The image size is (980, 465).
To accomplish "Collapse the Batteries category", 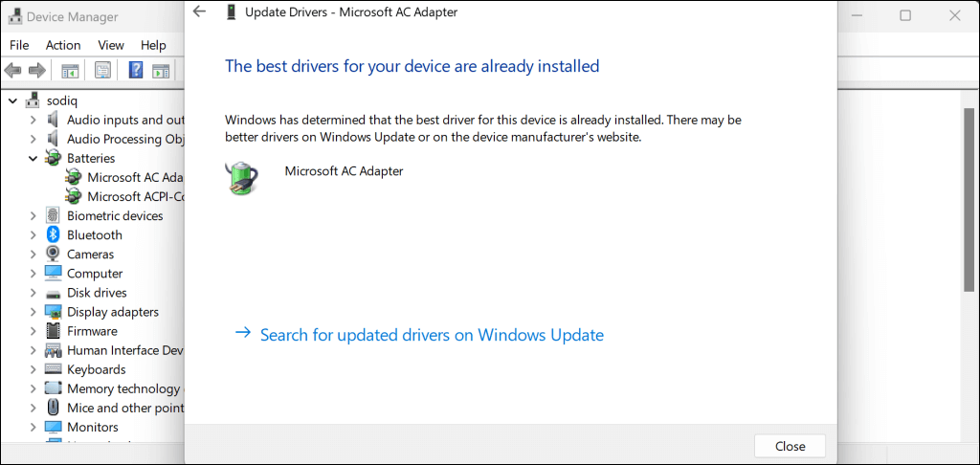I will [33, 158].
